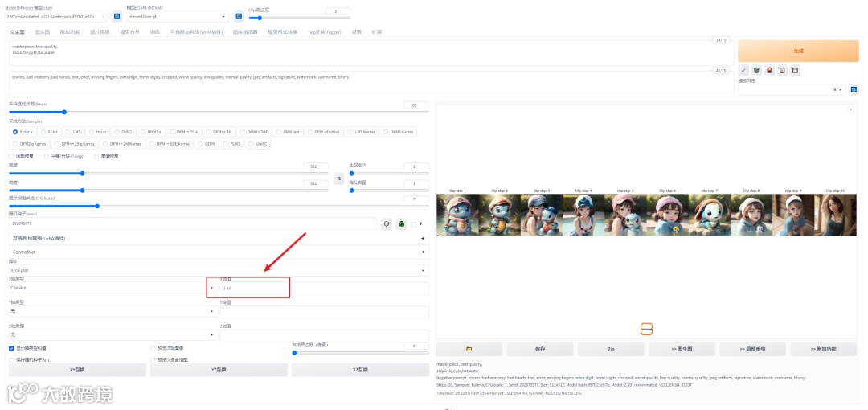This screenshot has width=868, height=410.
Task: Click the green recycle reuse seed icon
Action: tap(401, 223)
